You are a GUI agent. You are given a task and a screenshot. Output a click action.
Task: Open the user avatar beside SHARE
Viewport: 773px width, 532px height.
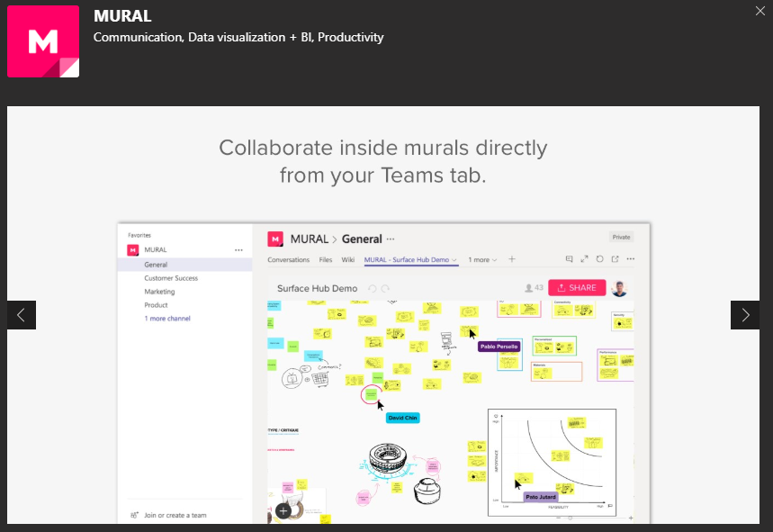619,288
